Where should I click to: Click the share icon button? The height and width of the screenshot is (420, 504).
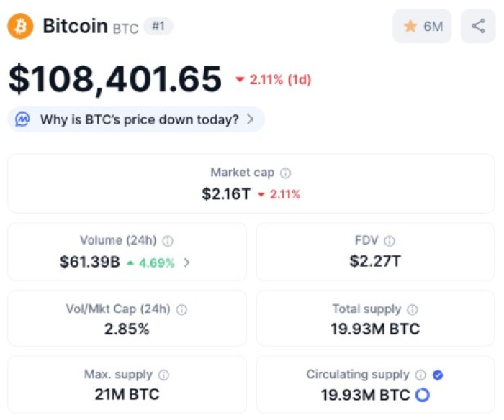(478, 27)
